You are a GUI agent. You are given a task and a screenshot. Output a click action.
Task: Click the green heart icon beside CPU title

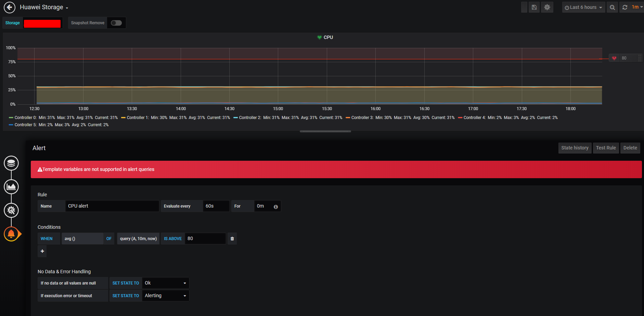pyautogui.click(x=319, y=37)
